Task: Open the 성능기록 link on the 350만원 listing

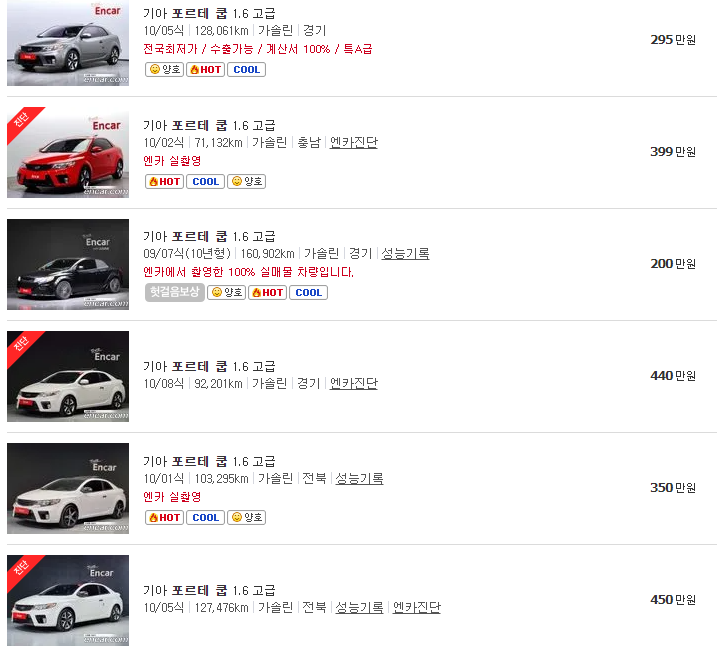Action: coord(359,479)
